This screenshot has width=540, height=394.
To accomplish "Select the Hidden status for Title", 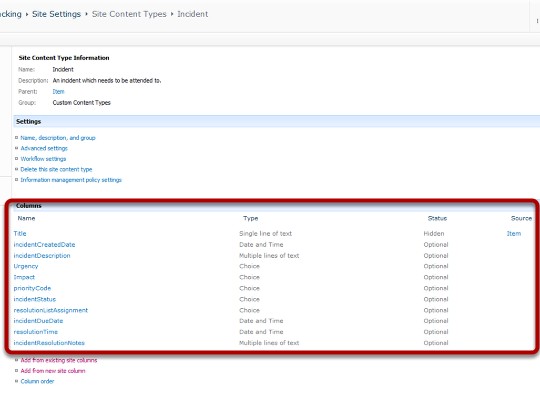I will click(x=434, y=234).
